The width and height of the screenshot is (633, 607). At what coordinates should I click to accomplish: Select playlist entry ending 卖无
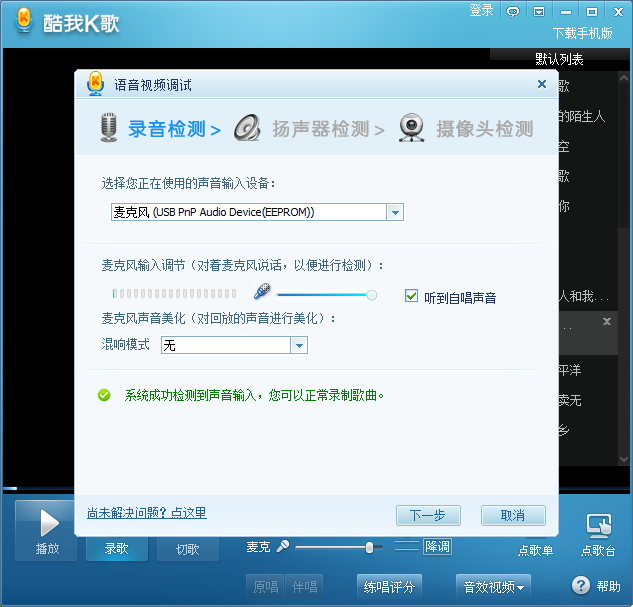click(570, 400)
